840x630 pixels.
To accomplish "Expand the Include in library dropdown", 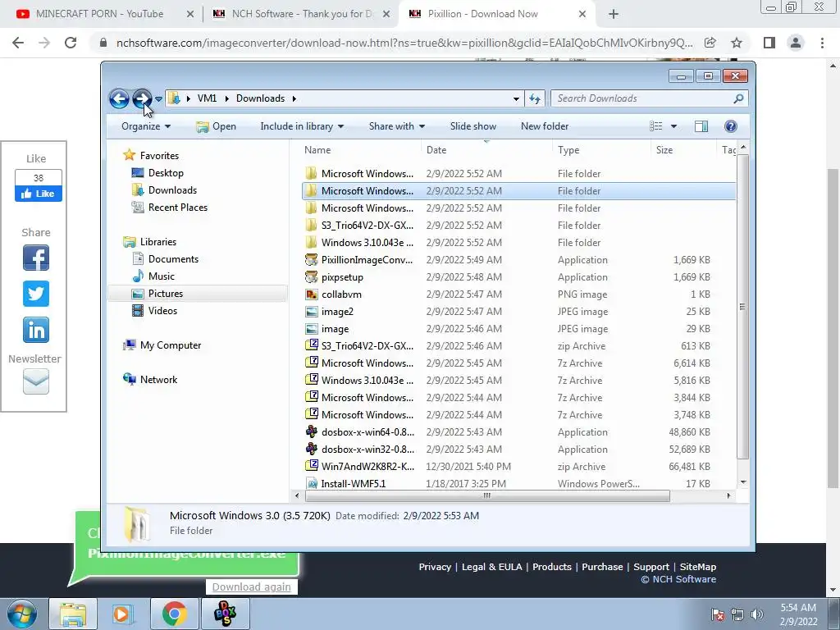I will click(302, 126).
